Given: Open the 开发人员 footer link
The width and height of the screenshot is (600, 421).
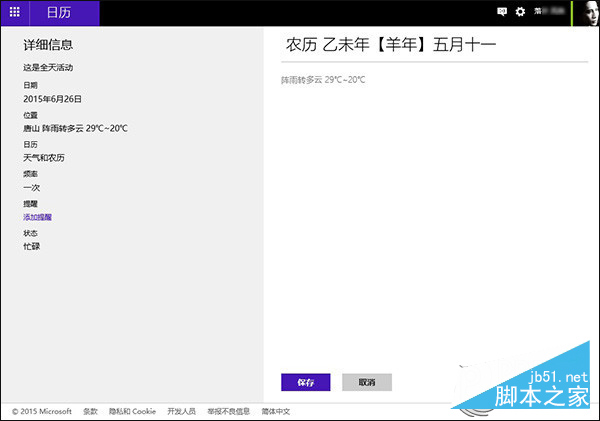Looking at the screenshot, I should pos(181,411).
